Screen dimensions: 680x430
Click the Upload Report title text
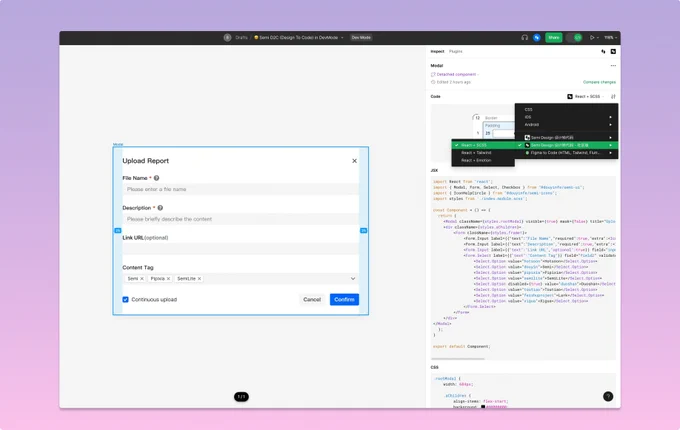(145, 161)
